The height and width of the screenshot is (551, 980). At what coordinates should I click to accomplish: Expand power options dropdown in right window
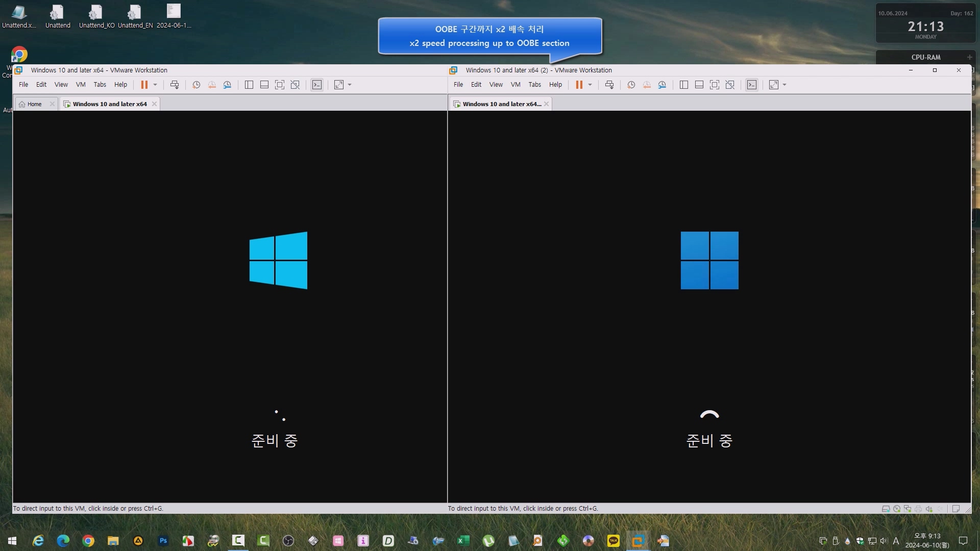[590, 85]
